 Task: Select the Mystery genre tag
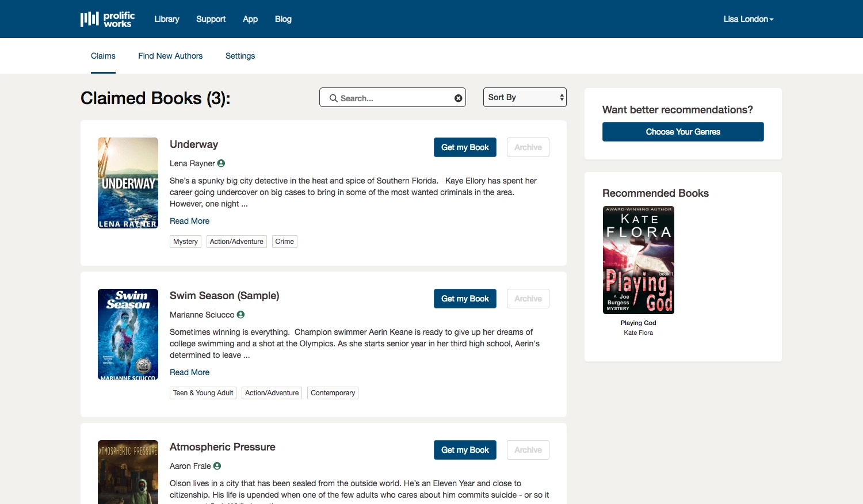point(185,242)
